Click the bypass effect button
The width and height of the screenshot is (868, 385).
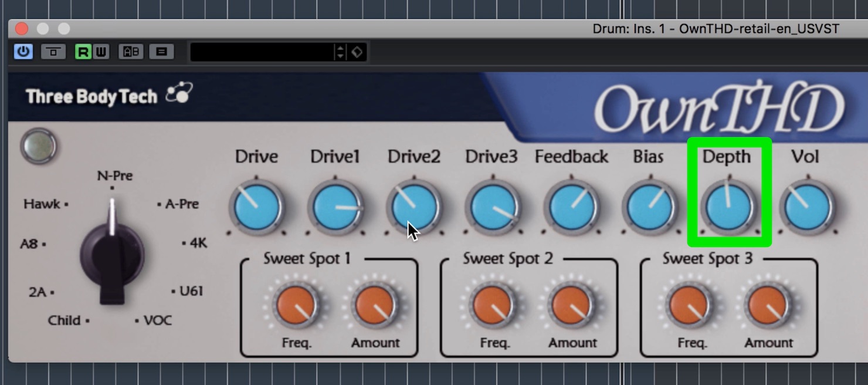(53, 52)
